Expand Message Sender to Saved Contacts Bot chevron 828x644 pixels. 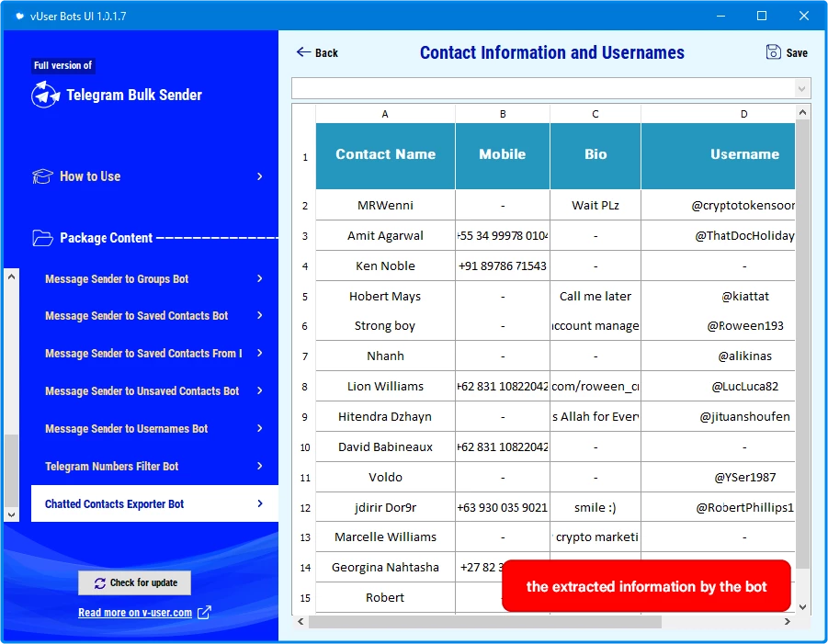pyautogui.click(x=259, y=315)
